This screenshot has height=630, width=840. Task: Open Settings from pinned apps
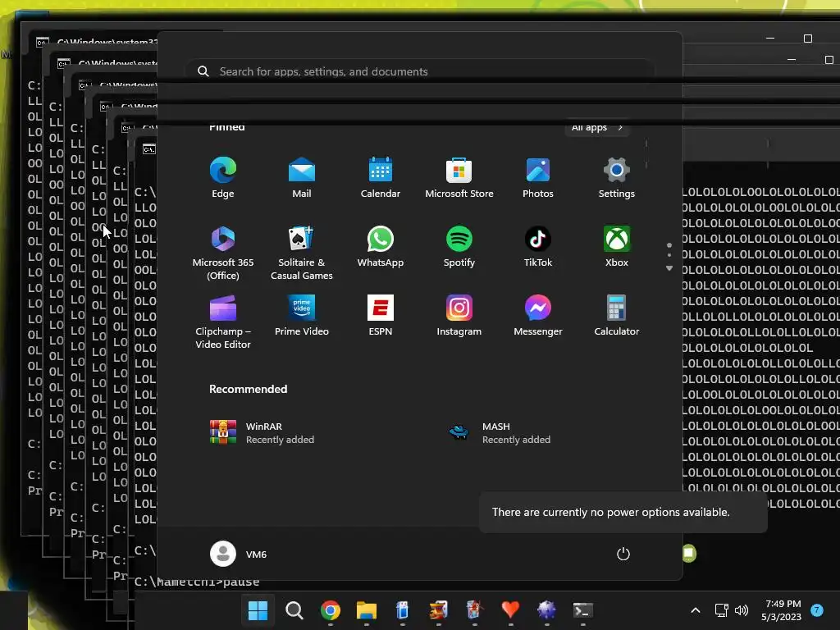[x=617, y=178]
